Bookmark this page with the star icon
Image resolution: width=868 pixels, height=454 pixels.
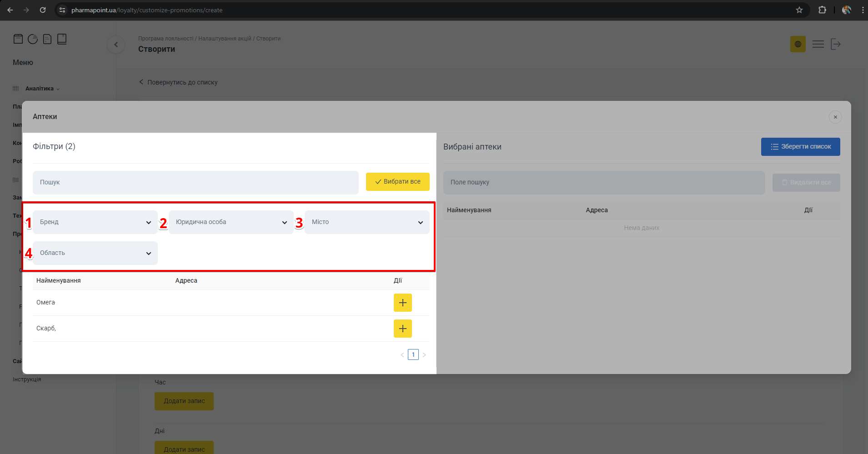click(x=799, y=10)
